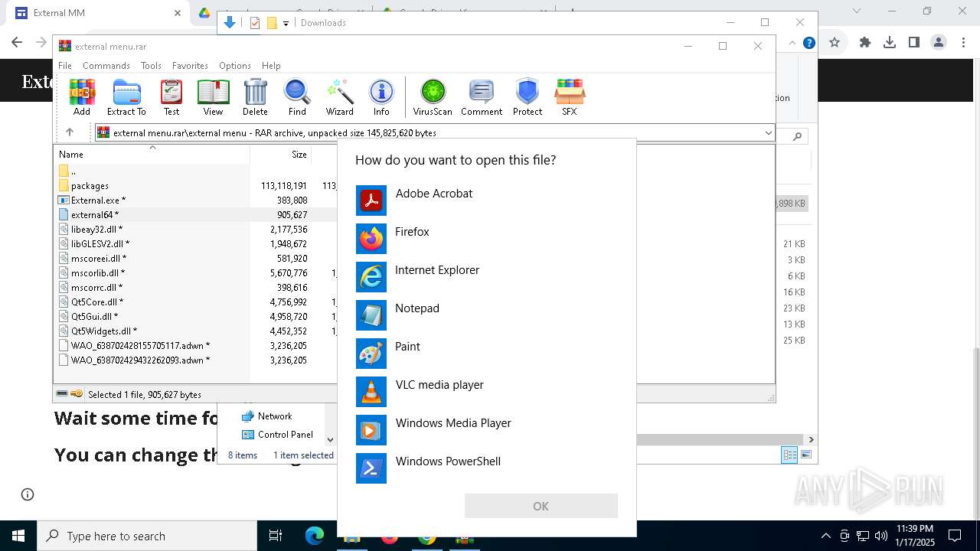Open Chrome downloads icon
Viewport: 980px width, 551px height.
pyautogui.click(x=890, y=43)
